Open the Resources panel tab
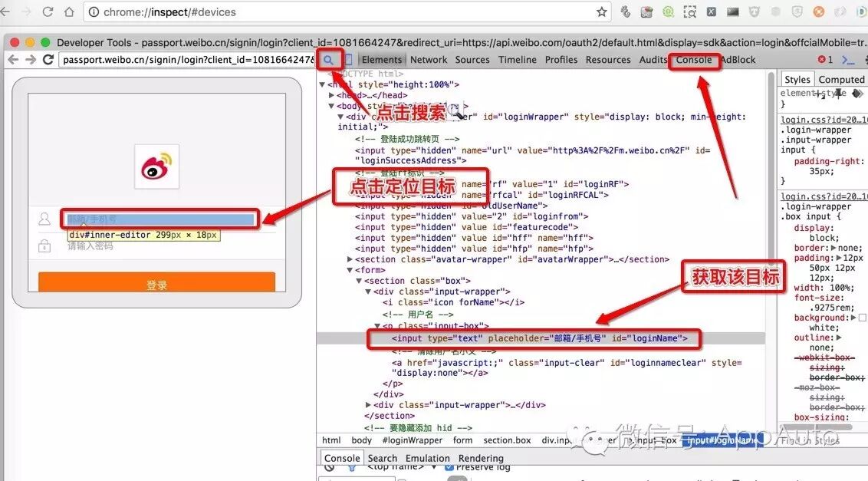The width and height of the screenshot is (868, 481). 608,60
